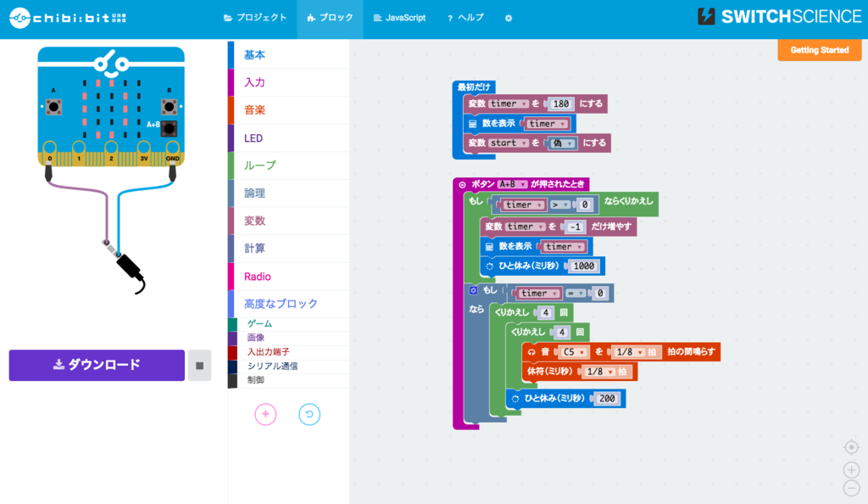
Task: Click simulator GND pin
Action: [172, 149]
